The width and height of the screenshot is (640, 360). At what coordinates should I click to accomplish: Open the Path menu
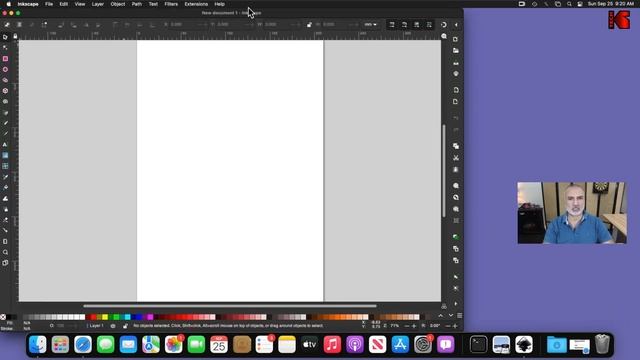tap(137, 4)
